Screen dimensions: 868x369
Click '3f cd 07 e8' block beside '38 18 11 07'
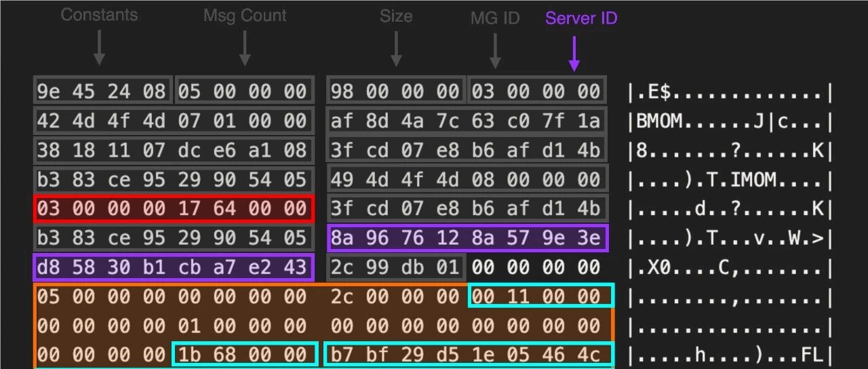tap(468, 150)
